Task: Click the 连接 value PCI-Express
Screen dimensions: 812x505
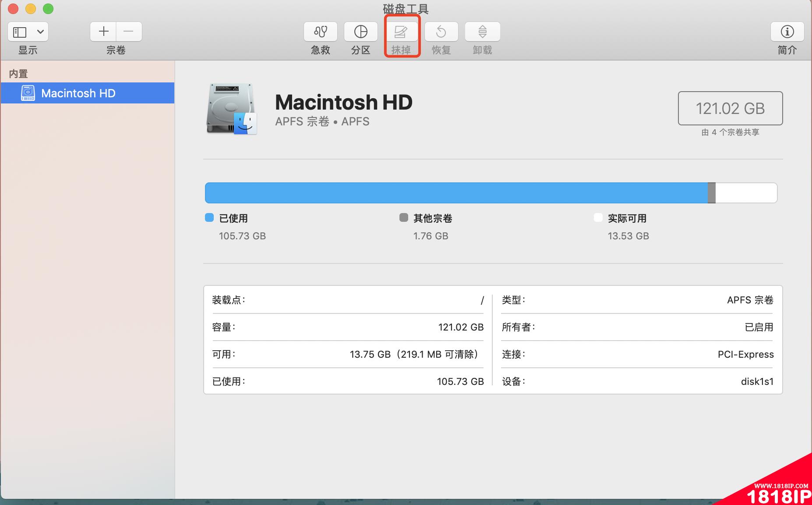Action: click(745, 354)
